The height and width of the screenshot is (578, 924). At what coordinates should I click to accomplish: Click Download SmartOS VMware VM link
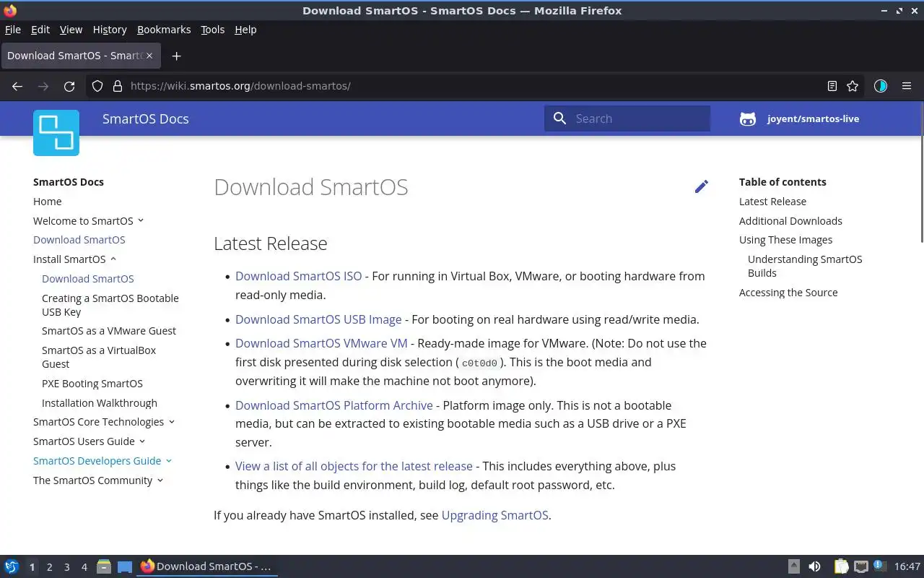321,343
